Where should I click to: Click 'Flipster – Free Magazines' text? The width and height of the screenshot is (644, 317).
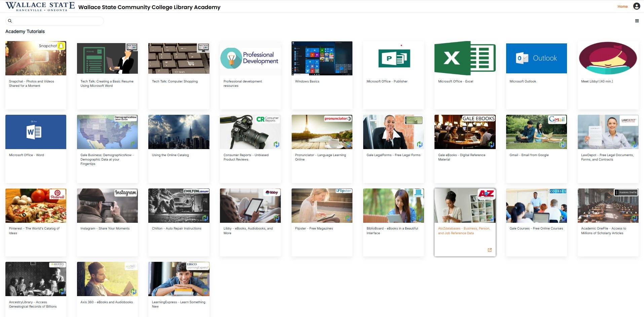[x=314, y=228]
